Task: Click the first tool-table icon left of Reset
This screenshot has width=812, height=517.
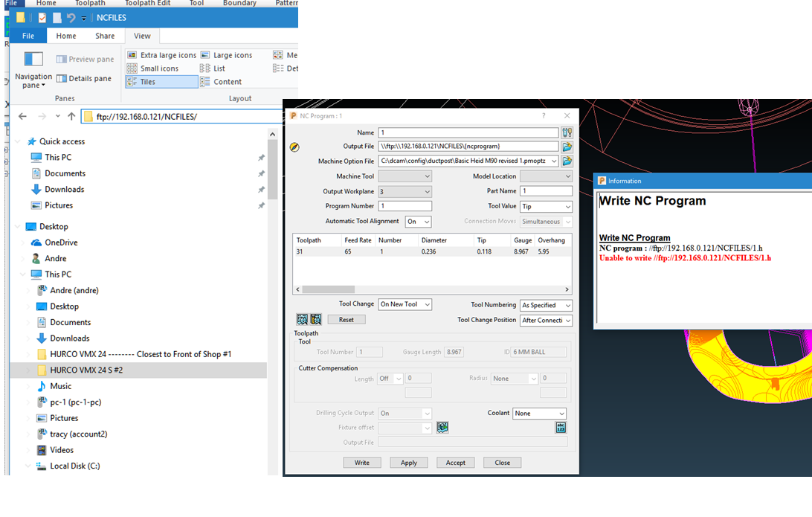Action: [x=302, y=320]
